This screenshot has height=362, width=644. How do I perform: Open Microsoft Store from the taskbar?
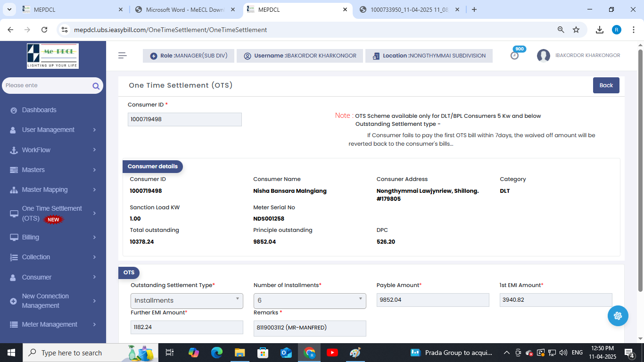point(263,353)
